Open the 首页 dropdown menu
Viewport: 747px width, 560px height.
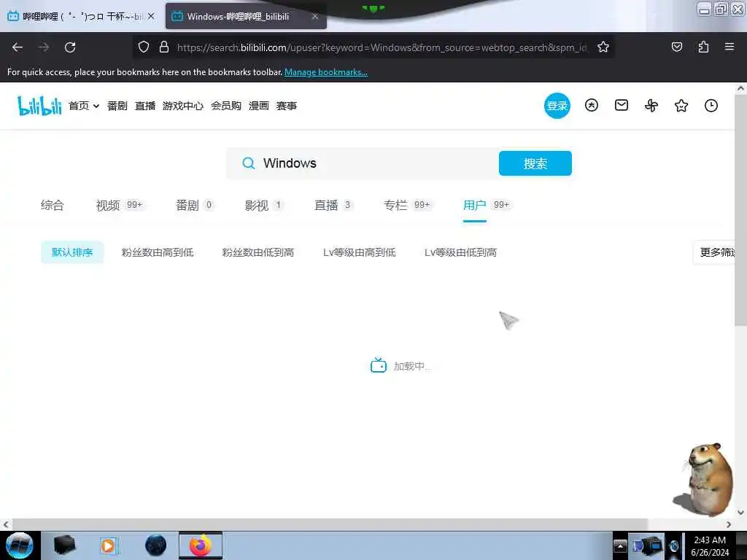point(84,106)
